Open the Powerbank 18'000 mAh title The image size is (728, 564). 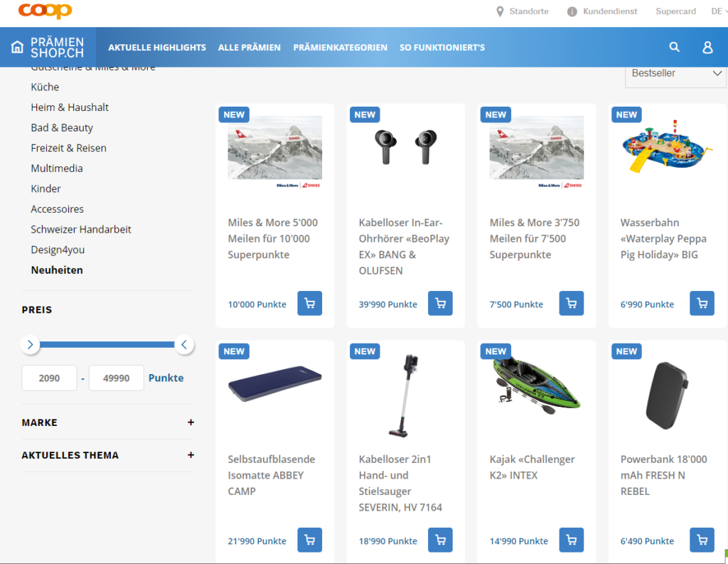pyautogui.click(x=664, y=475)
